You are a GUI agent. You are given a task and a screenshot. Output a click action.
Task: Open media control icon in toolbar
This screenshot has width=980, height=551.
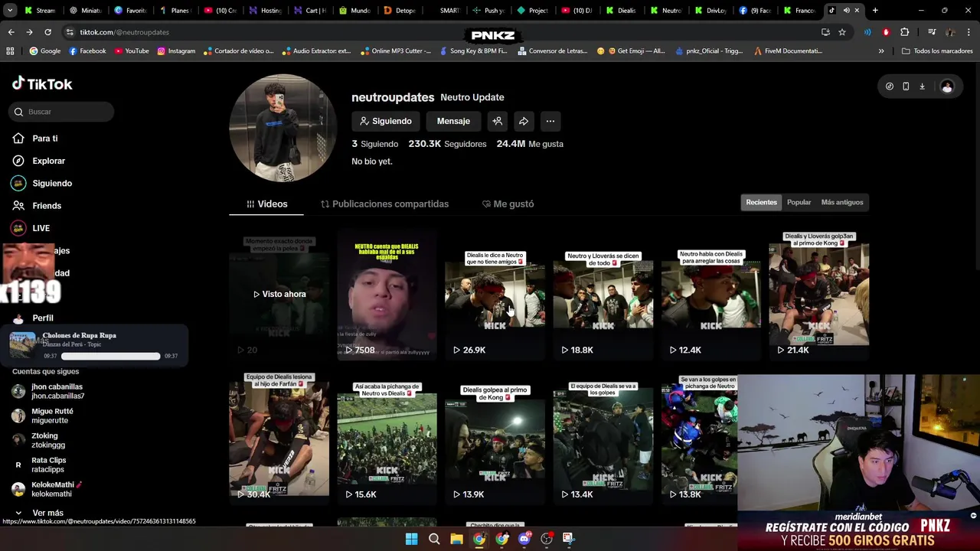[932, 32]
